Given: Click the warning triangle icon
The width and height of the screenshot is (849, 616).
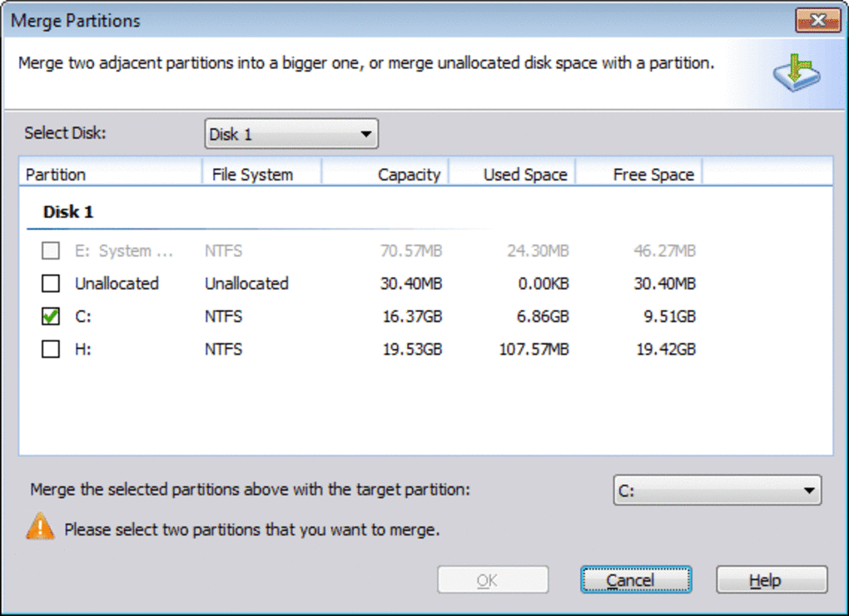Looking at the screenshot, I should 40,527.
